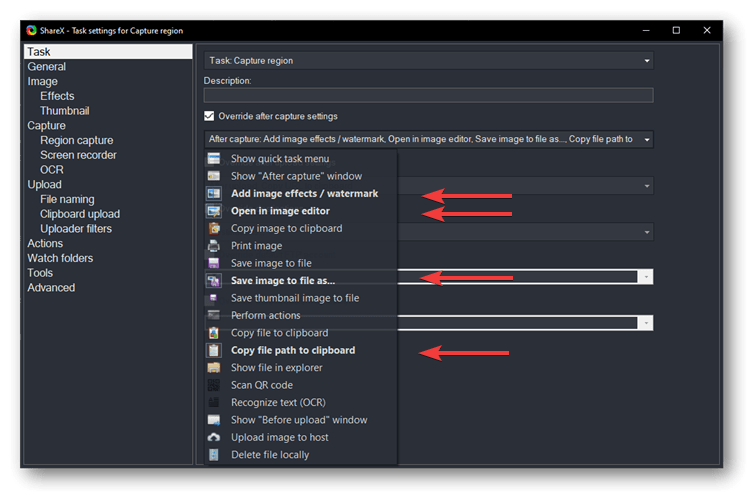The height and width of the screenshot is (495, 750).
Task: Click the Show "Before upload" window icon
Action: [214, 420]
